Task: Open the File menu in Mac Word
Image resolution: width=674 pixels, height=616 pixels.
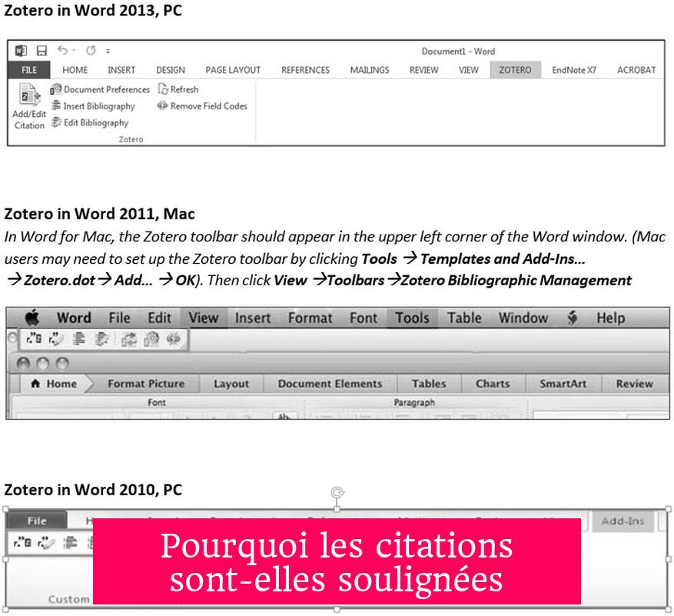Action: [x=119, y=318]
